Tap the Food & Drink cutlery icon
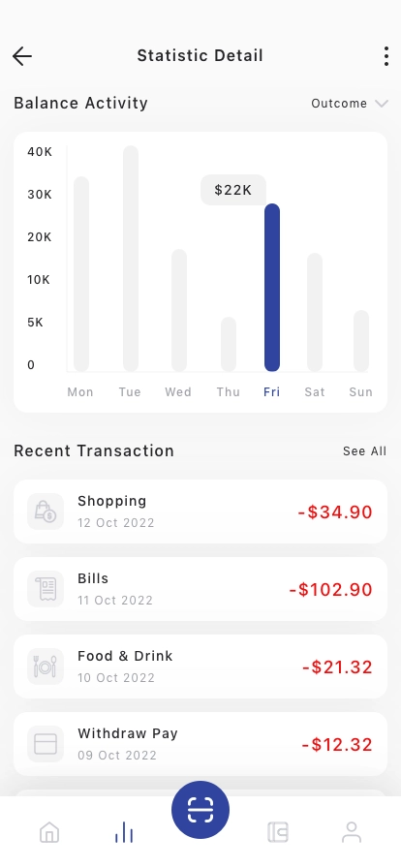The width and height of the screenshot is (401, 868). click(46, 666)
